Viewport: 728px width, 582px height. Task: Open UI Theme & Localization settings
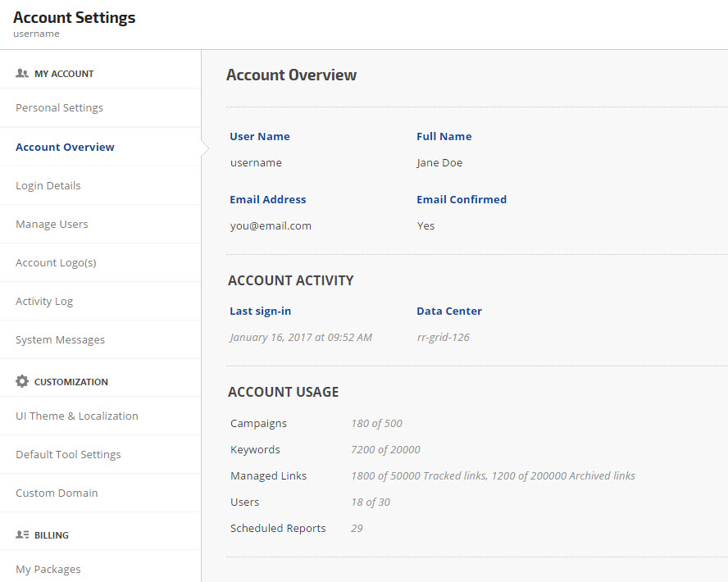(77, 416)
